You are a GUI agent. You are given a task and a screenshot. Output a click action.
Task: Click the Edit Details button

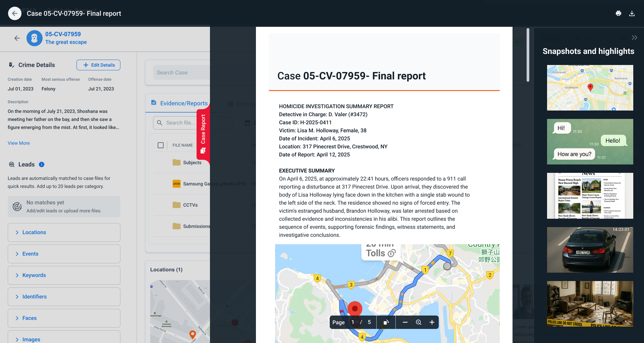pyautogui.click(x=98, y=65)
